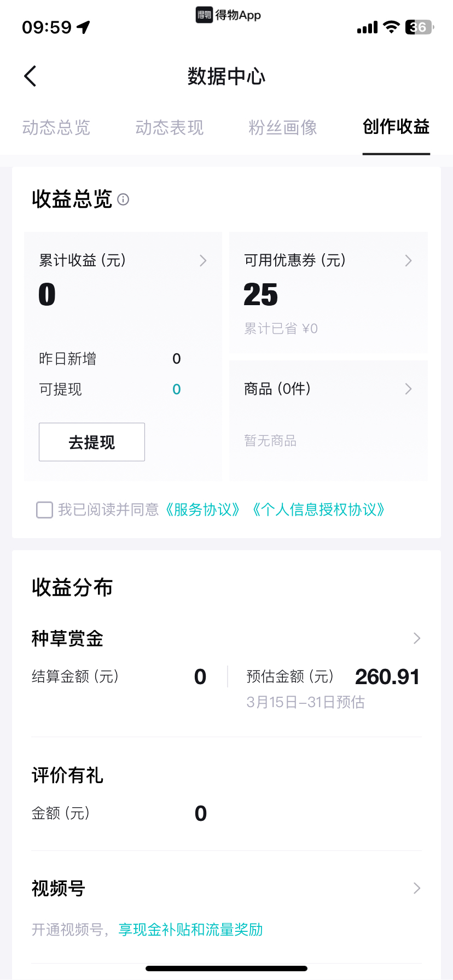Viewport: 453px width, 980px height.
Task: Expand 可用优惠券 chevron
Action: point(408,261)
